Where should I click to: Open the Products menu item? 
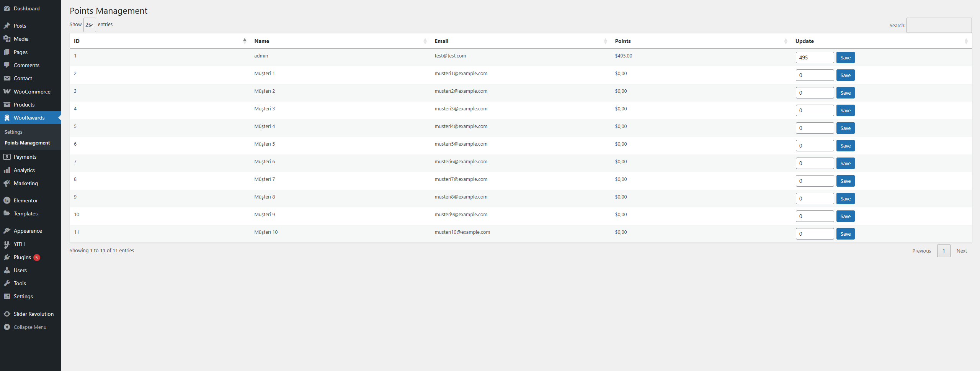coord(24,105)
